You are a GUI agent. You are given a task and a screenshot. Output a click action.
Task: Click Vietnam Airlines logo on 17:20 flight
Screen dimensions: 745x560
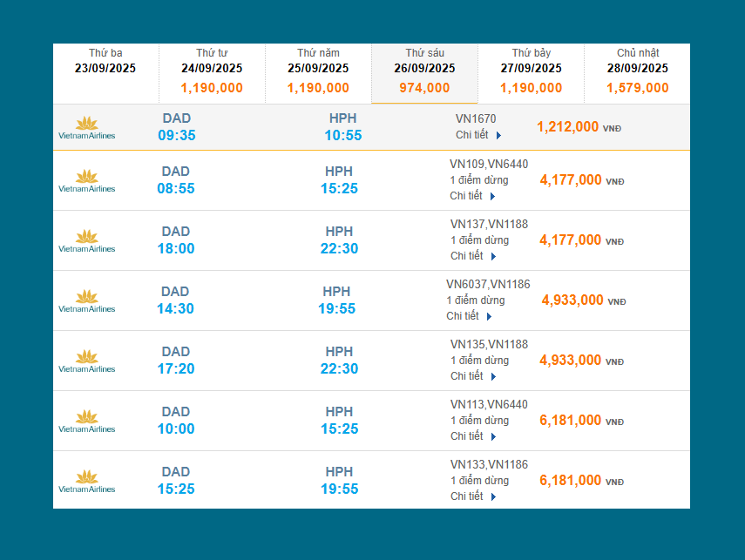(x=86, y=361)
